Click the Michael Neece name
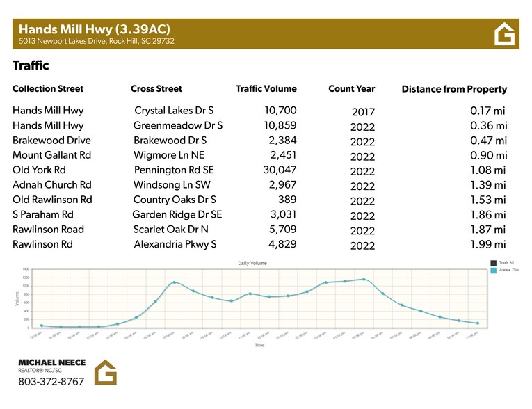Image resolution: width=532 pixels, height=409 pixels. pos(52,362)
